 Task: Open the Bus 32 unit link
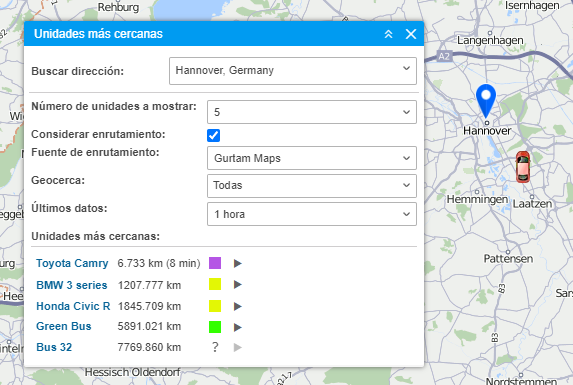[x=54, y=347]
